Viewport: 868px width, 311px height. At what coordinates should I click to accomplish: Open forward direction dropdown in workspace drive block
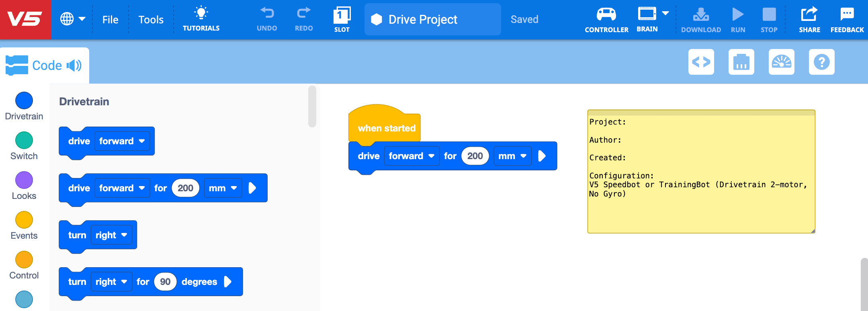point(411,156)
